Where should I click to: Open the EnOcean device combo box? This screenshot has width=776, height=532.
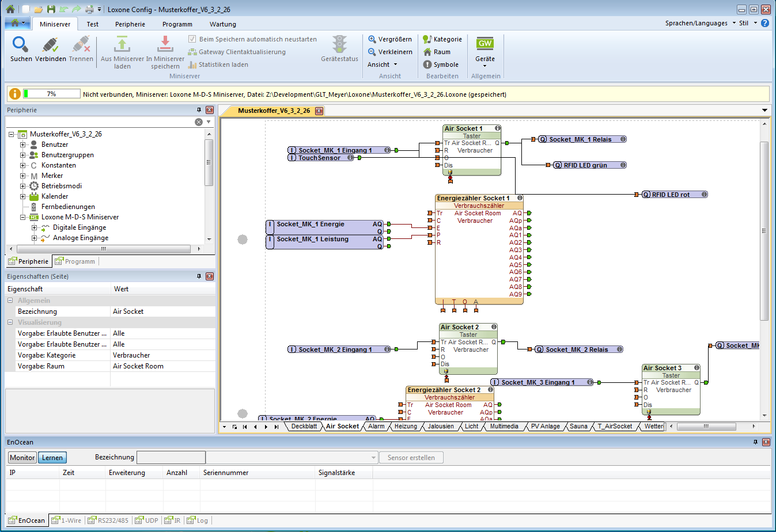point(292,458)
